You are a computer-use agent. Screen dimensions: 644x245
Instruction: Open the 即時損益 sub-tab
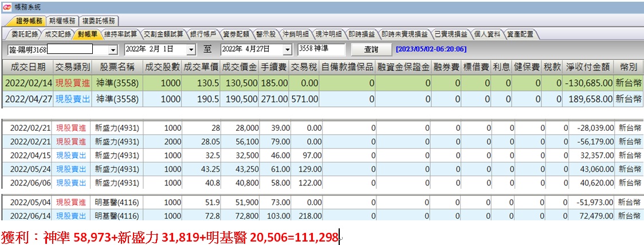pos(361,34)
